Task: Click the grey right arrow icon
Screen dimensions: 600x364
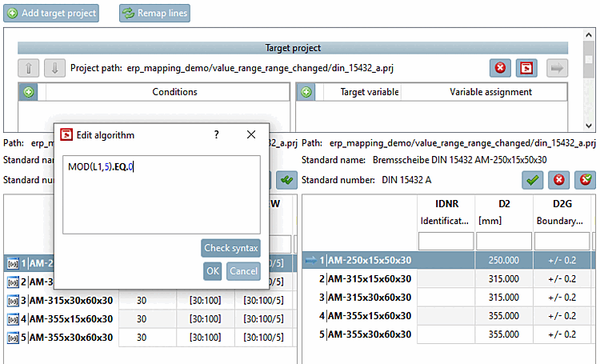Action: (x=557, y=69)
